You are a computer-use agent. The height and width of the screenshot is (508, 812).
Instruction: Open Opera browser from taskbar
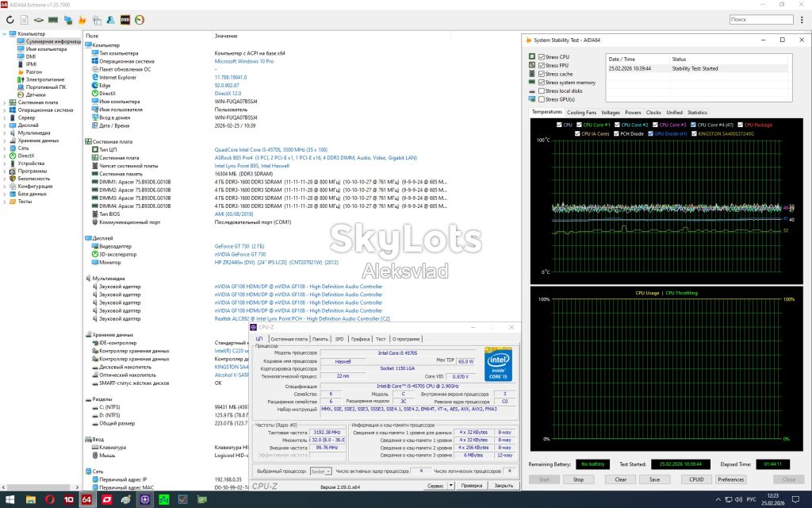50,500
